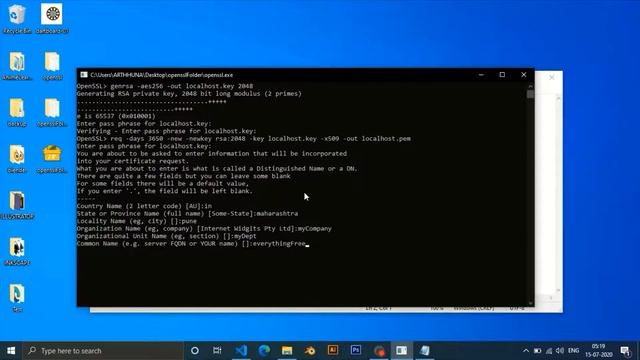Launch Blender from the taskbar

point(310,350)
